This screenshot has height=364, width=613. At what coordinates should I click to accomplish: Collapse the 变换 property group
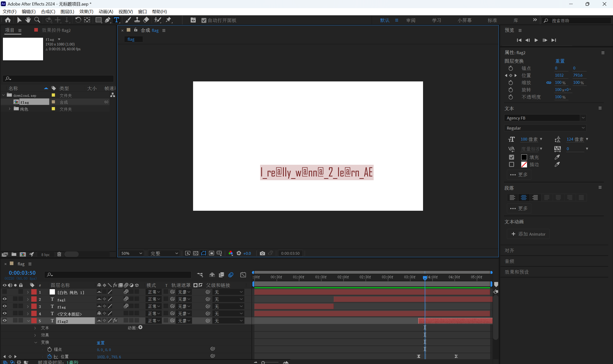(x=35, y=342)
